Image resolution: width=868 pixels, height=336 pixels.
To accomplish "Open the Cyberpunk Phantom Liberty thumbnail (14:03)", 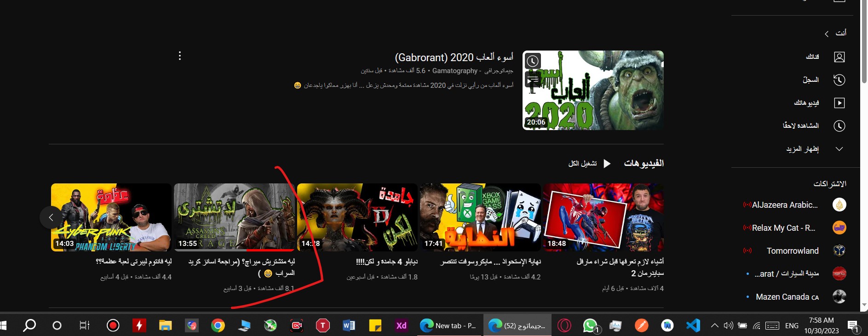I will [x=111, y=217].
